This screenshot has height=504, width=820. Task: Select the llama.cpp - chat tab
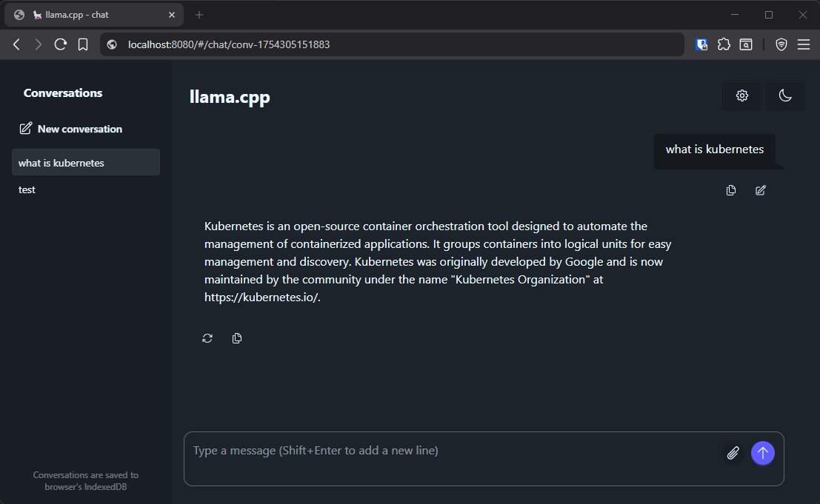pyautogui.click(x=94, y=15)
